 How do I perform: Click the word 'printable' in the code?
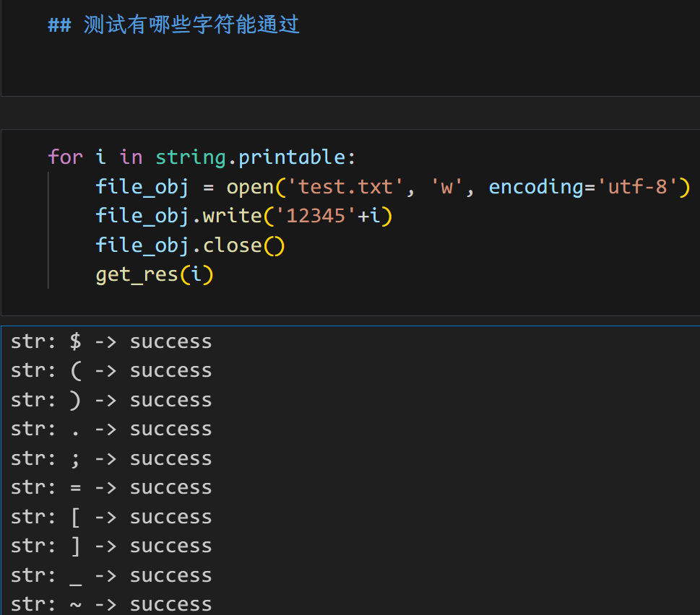click(x=292, y=157)
